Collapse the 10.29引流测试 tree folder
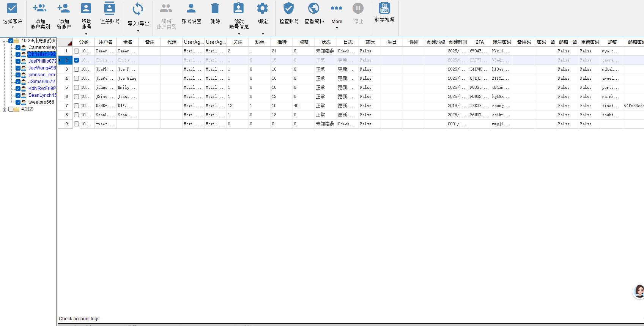 pyautogui.click(x=4, y=41)
